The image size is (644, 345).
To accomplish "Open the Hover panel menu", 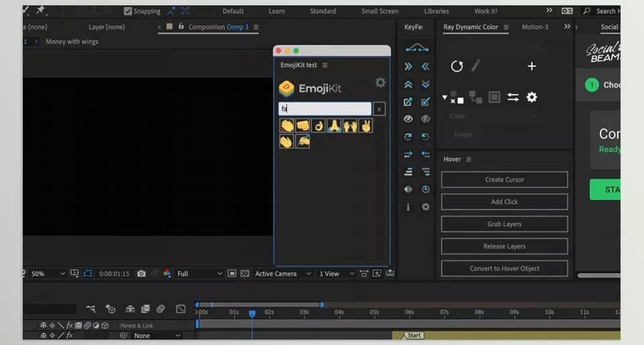I will tap(469, 159).
